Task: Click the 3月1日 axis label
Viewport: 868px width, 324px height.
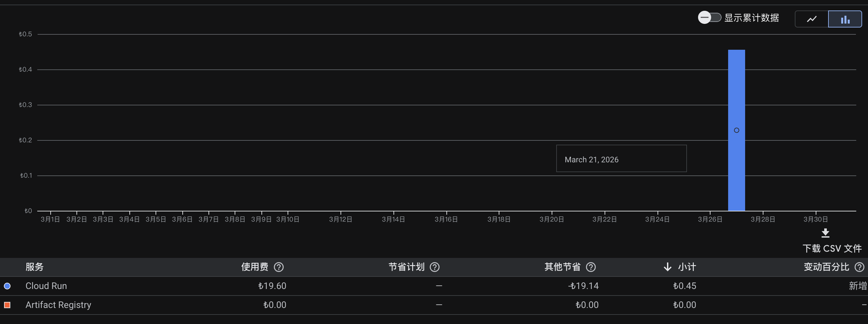Action: click(50, 219)
